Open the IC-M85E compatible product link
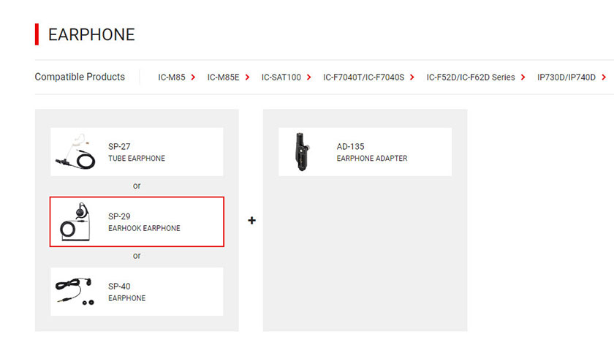The width and height of the screenshot is (614, 364). [x=223, y=77]
